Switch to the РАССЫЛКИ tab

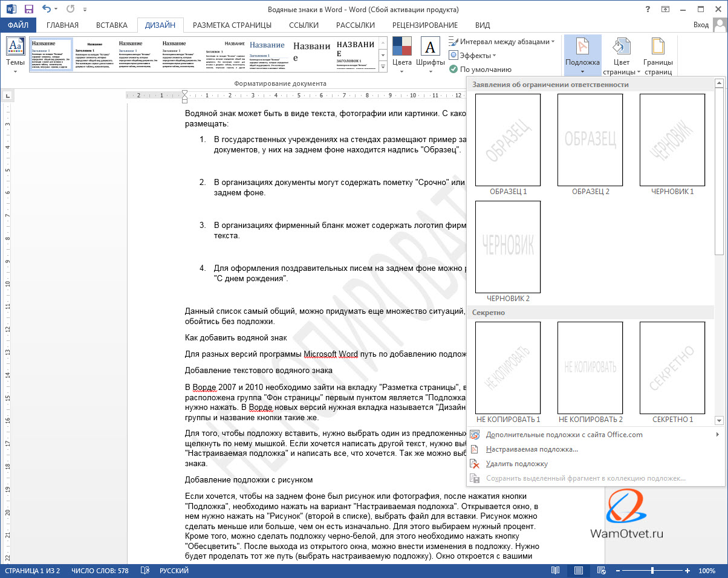355,25
